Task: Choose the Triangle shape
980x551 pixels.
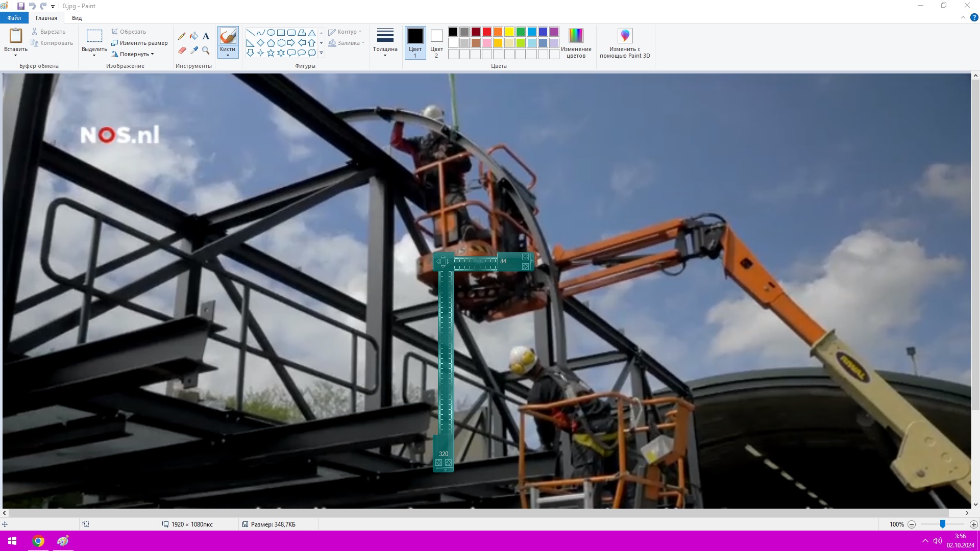Action: point(312,33)
